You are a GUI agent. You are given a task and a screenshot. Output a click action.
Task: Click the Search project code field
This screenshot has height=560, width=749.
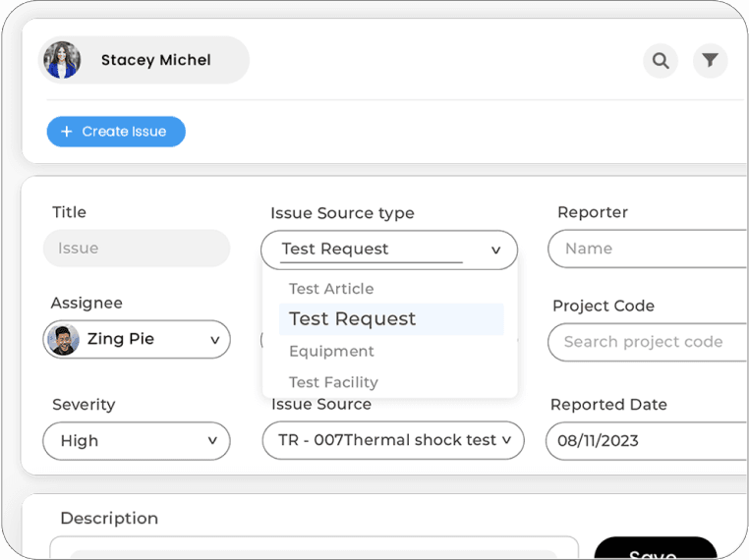[647, 342]
